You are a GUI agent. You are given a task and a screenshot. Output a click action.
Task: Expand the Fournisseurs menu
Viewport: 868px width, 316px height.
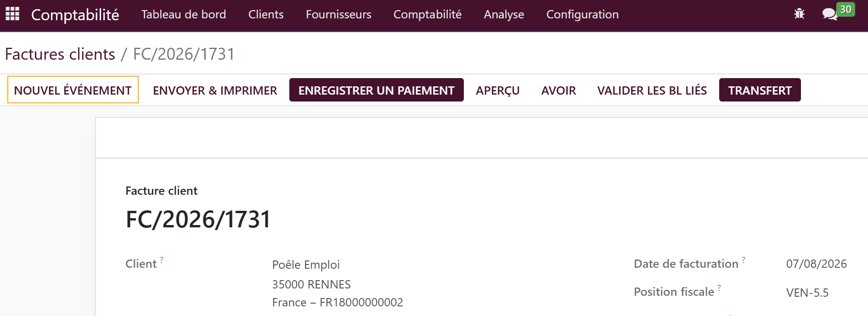338,14
